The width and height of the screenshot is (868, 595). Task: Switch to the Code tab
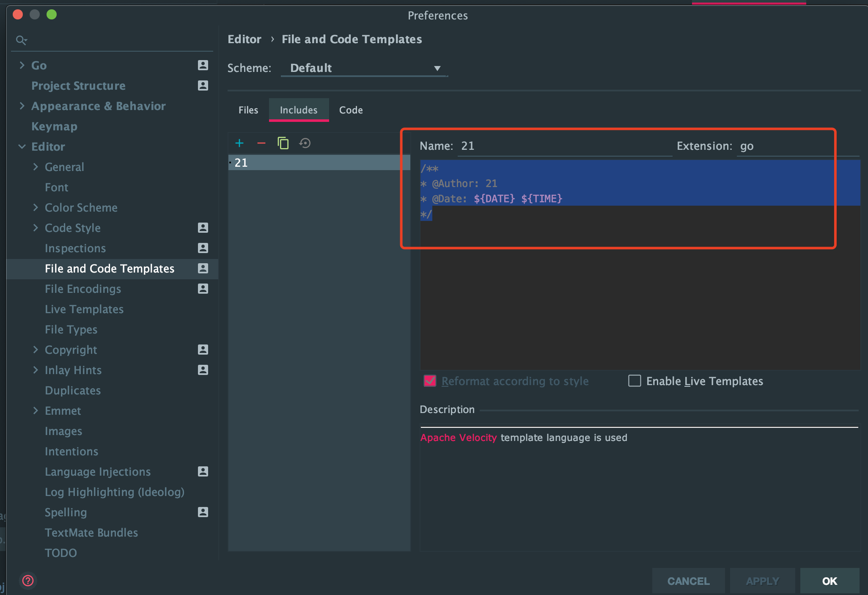pos(351,110)
